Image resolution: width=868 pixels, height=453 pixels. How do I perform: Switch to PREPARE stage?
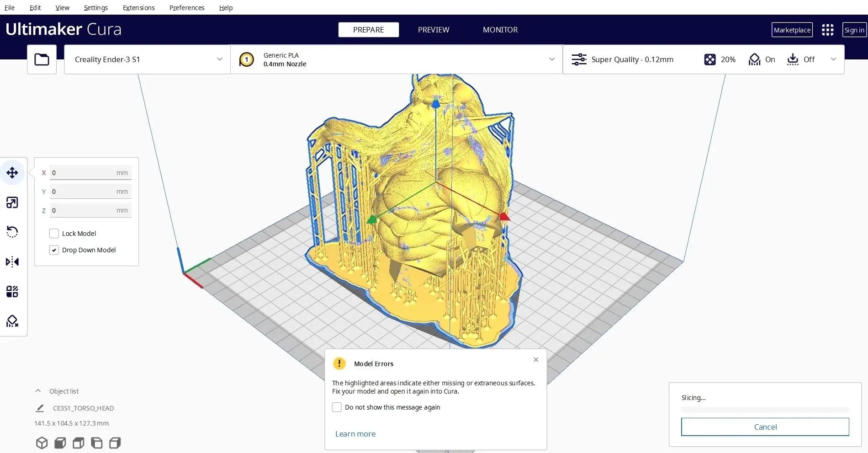point(369,30)
